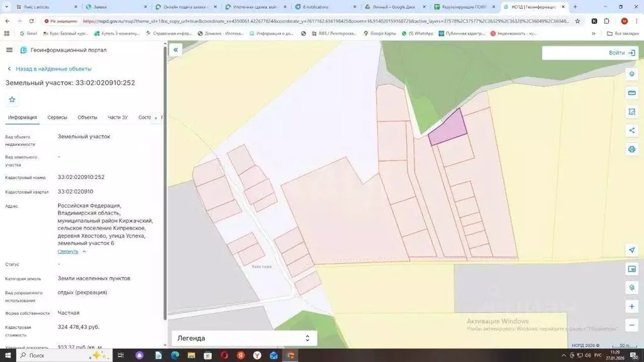Open the "Части ЗУ" tab
This screenshot has height=362, width=644.
click(x=118, y=118)
